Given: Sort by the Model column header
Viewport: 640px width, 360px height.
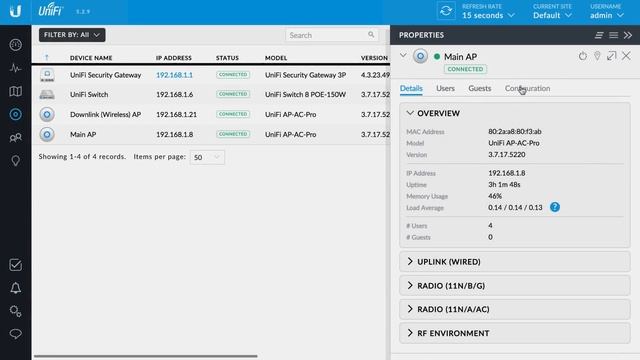Looking at the screenshot, I should coord(276,58).
